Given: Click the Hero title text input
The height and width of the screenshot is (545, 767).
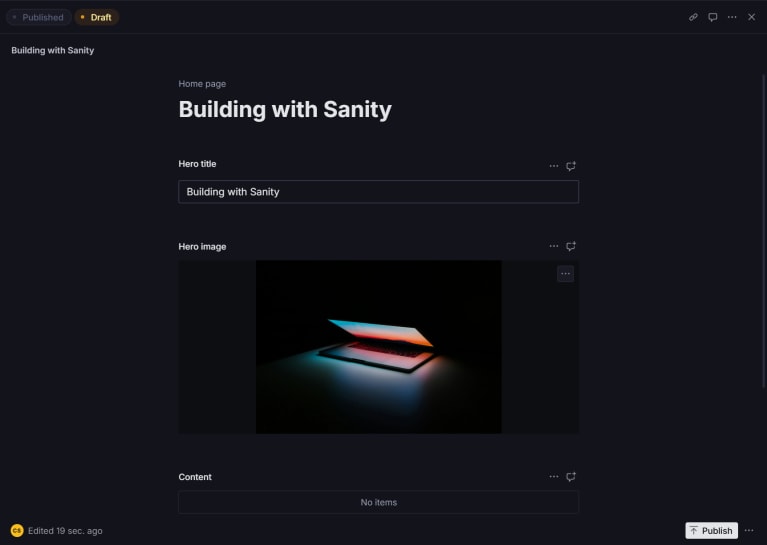Looking at the screenshot, I should click(x=379, y=192).
